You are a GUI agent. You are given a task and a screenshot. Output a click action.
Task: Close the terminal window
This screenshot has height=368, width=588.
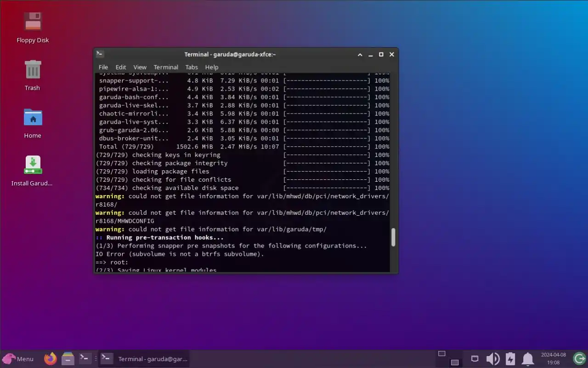pyautogui.click(x=391, y=54)
